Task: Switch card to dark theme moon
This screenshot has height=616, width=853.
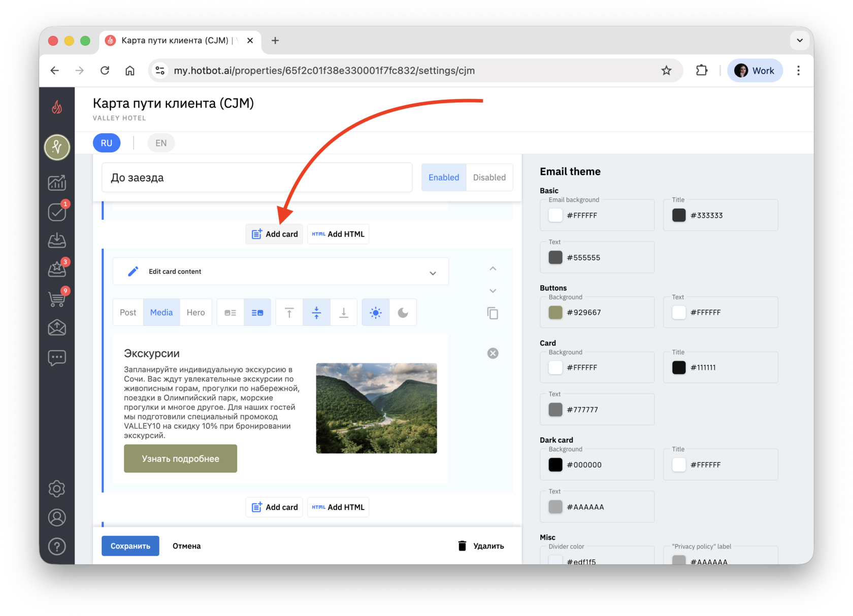Action: click(403, 313)
